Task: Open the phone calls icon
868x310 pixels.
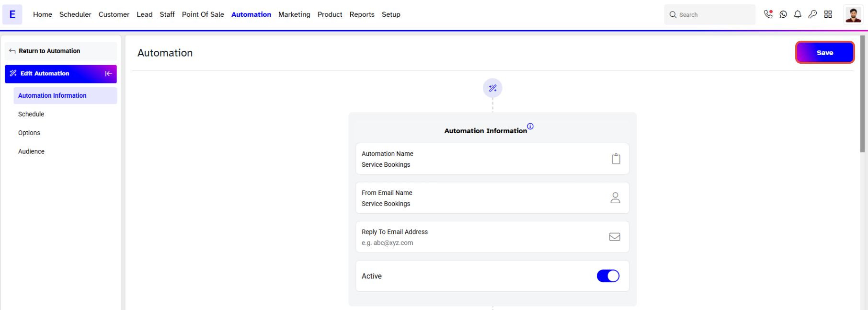Action: coord(768,14)
